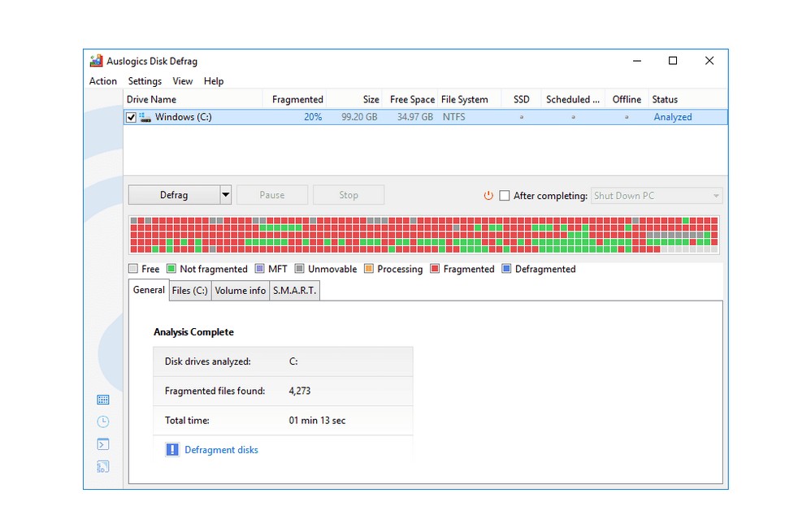Click the Defrag button
This screenshot has height=532, width=798.
point(174,195)
